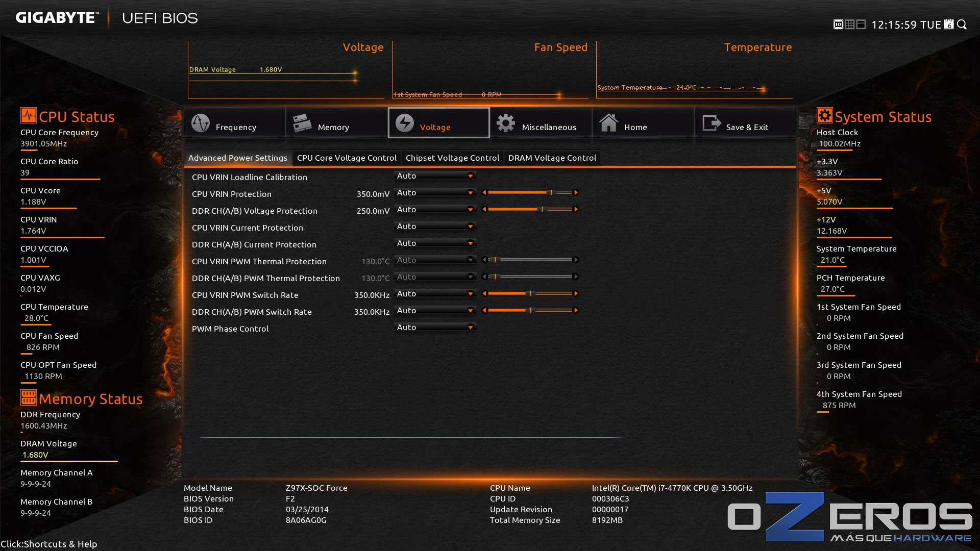
Task: Click the Frequency waveform icon
Action: [x=201, y=123]
